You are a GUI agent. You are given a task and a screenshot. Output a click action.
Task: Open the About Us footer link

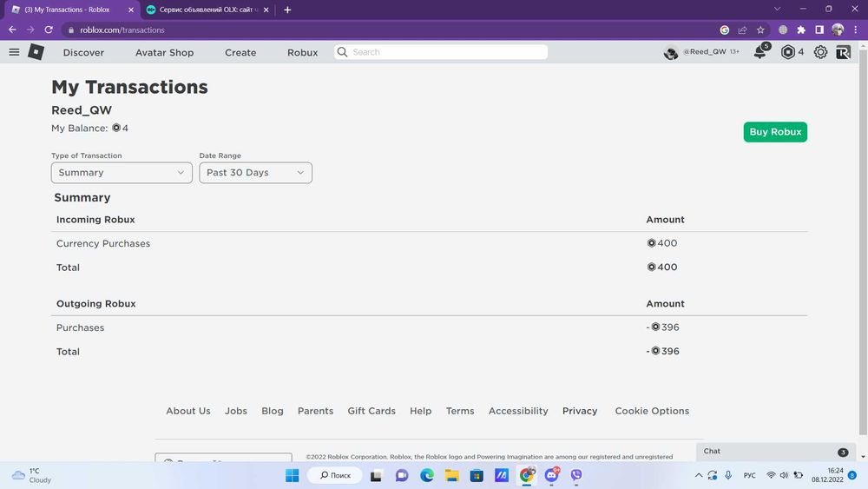coord(188,411)
